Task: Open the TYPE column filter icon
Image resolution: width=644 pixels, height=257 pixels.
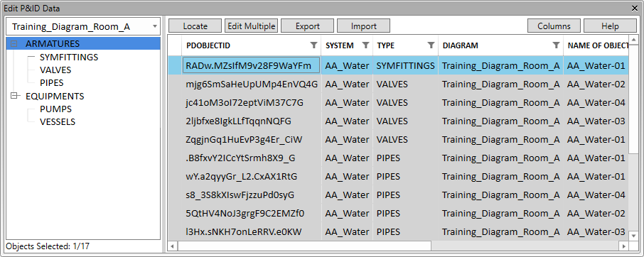Action: click(x=431, y=45)
